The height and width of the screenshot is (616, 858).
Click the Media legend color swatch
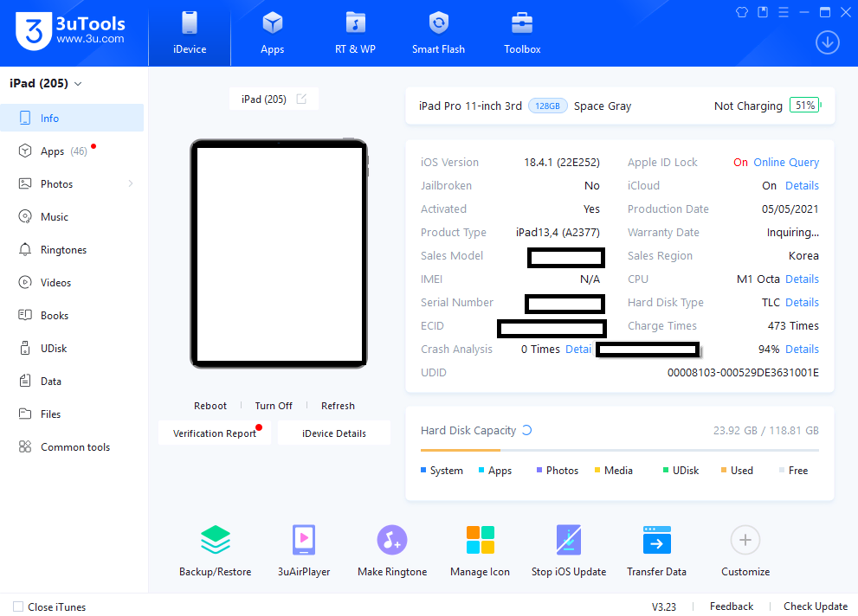[597, 470]
